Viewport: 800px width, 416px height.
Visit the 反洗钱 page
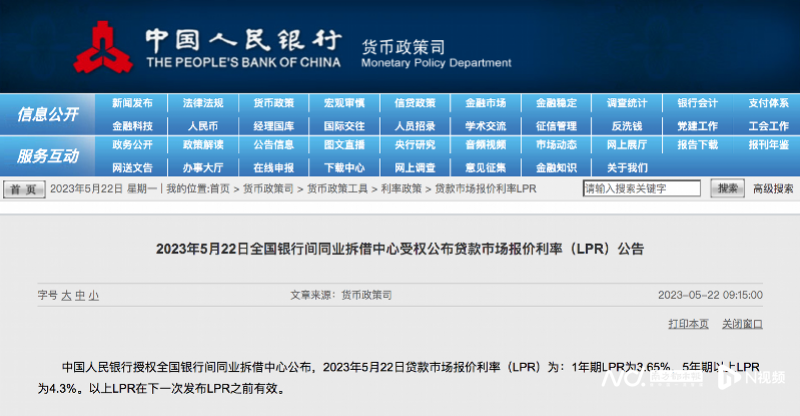[x=627, y=126]
